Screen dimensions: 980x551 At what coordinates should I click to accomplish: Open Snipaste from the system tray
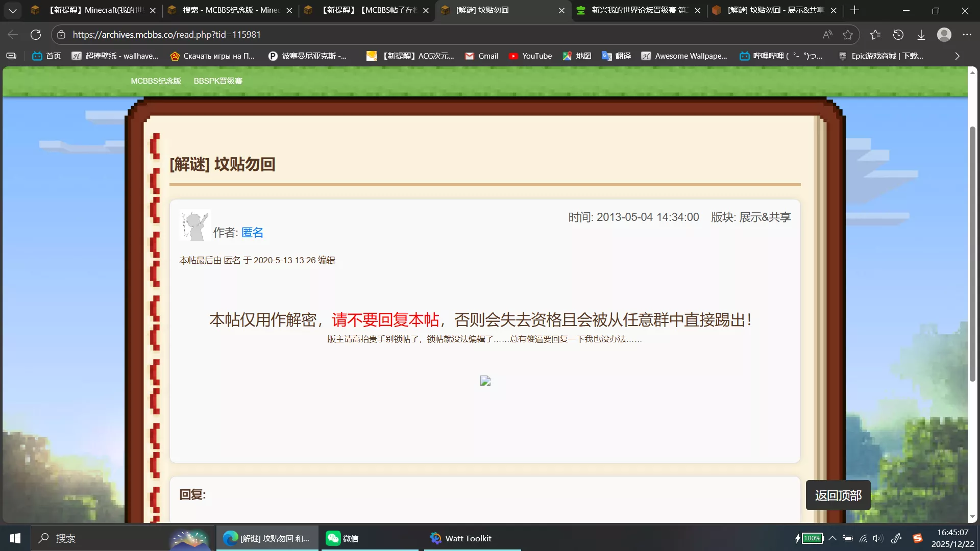click(917, 538)
